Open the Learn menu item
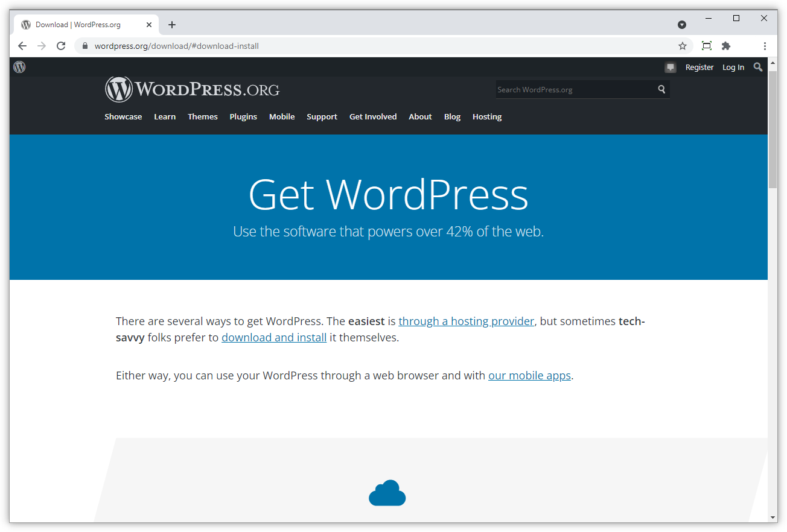 point(165,116)
